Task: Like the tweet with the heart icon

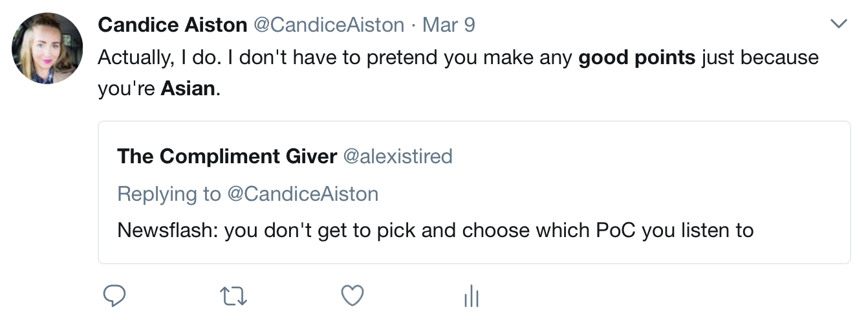Action: (x=353, y=296)
